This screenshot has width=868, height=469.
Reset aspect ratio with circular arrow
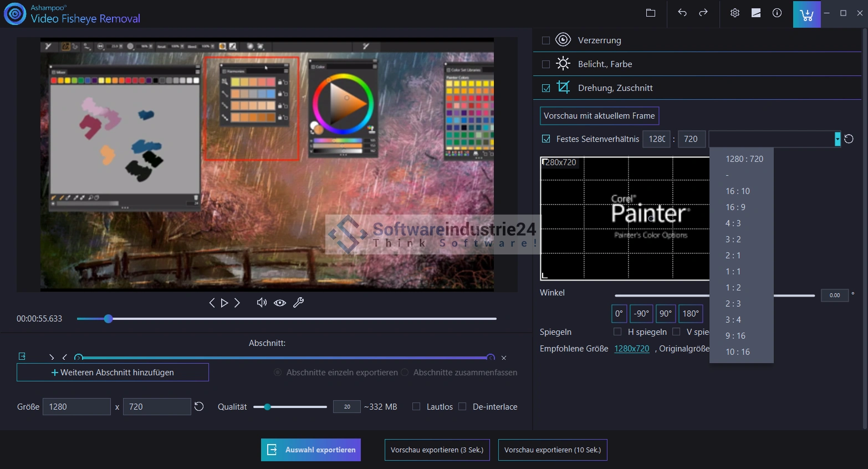coord(849,139)
